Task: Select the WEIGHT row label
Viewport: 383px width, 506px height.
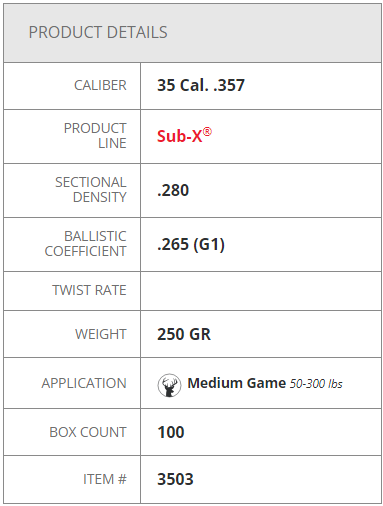Action: [101, 334]
